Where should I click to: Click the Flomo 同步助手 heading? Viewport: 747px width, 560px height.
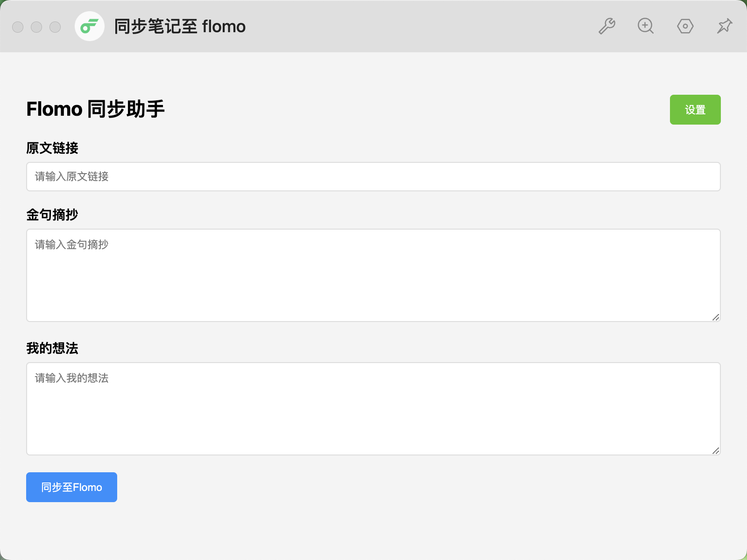pos(95,109)
